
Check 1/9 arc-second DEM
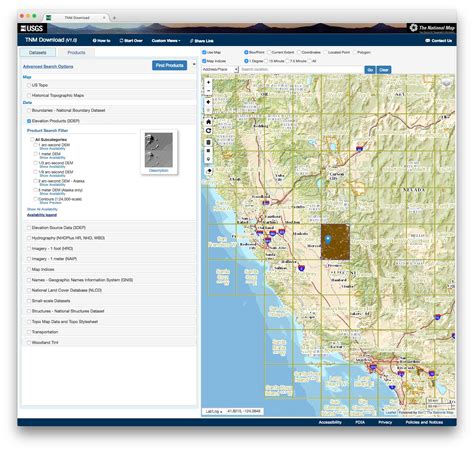click(35, 172)
